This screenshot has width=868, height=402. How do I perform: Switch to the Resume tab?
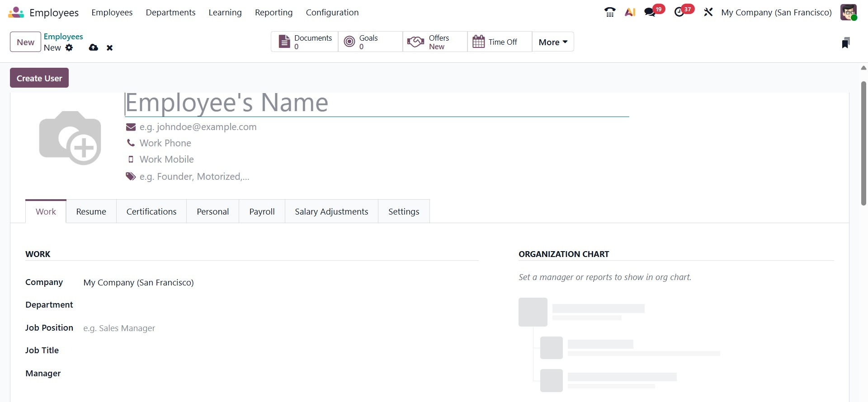(91, 211)
